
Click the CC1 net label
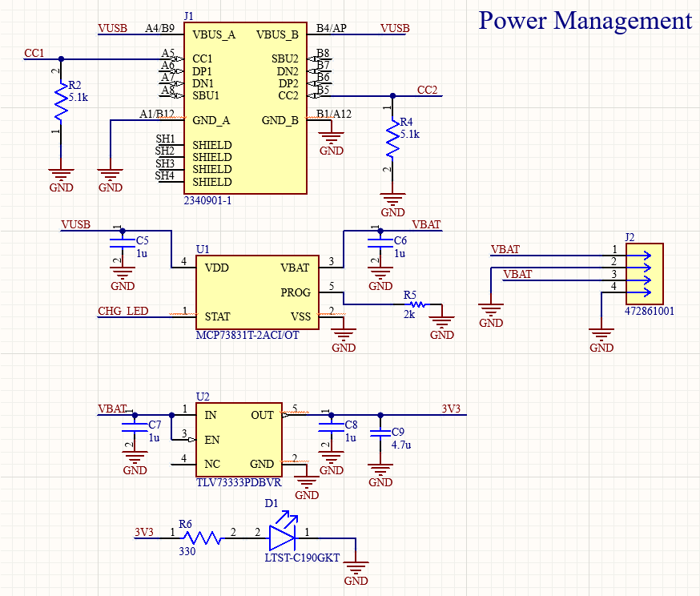34,53
